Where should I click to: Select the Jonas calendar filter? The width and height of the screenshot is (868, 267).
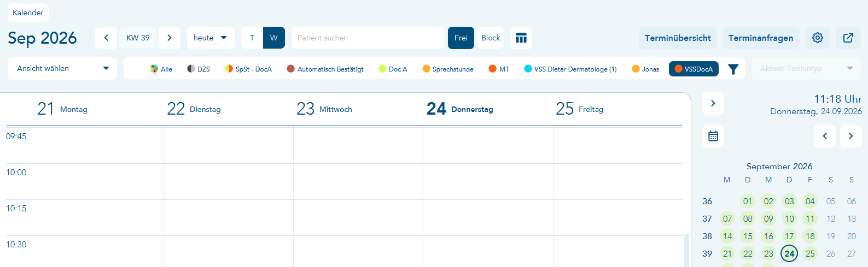tap(645, 69)
